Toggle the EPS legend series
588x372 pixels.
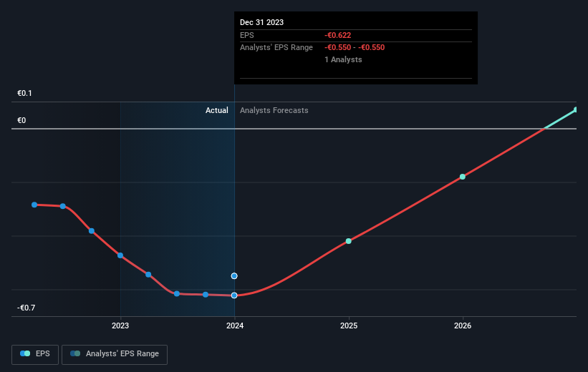pyautogui.click(x=35, y=354)
